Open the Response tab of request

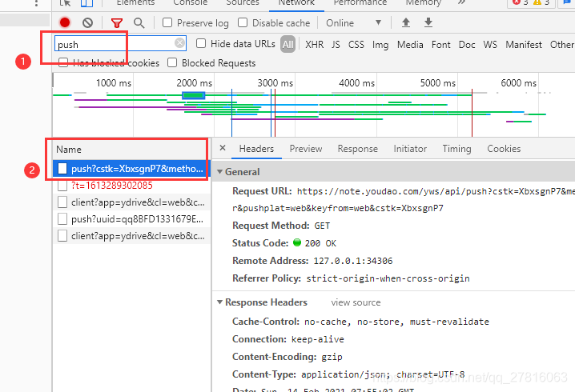357,149
